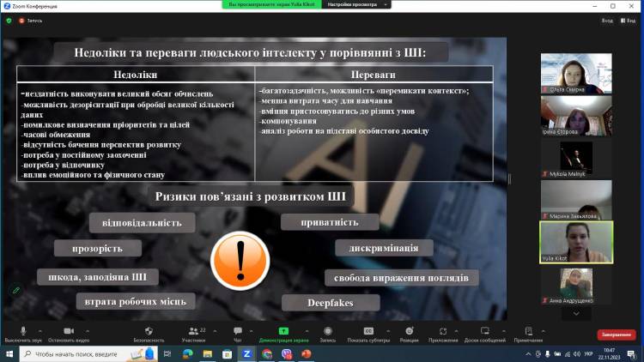Unmute microphone with the audio icon
The height and width of the screenshot is (362, 644).
(x=22, y=331)
